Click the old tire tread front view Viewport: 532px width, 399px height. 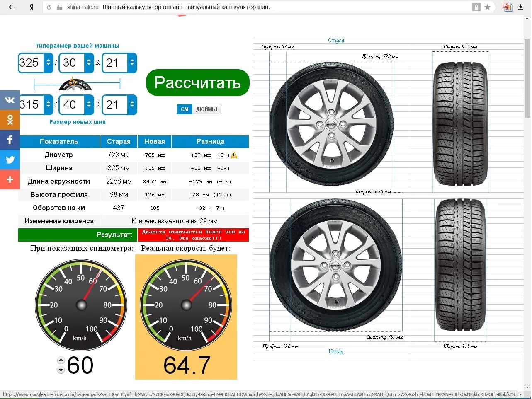(x=460, y=124)
